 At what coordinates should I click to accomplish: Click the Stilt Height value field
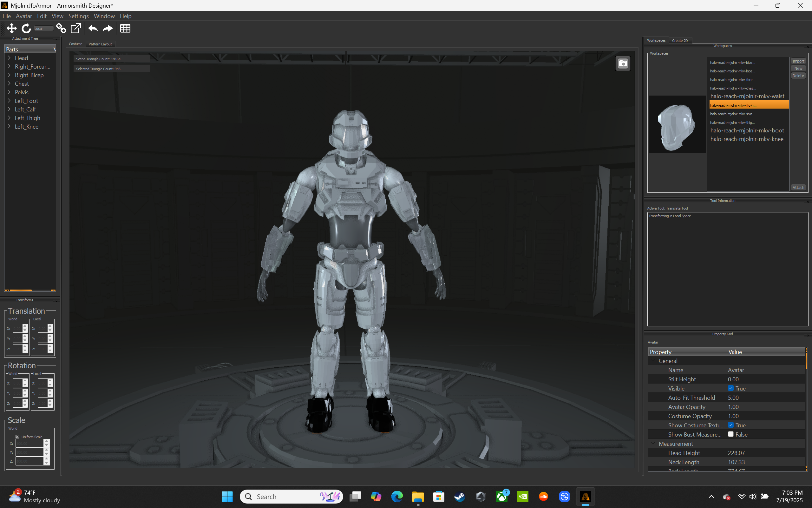point(766,379)
